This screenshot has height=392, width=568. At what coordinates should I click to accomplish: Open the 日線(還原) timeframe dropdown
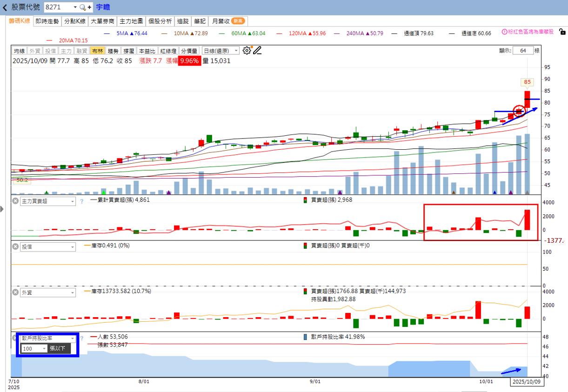coord(221,51)
